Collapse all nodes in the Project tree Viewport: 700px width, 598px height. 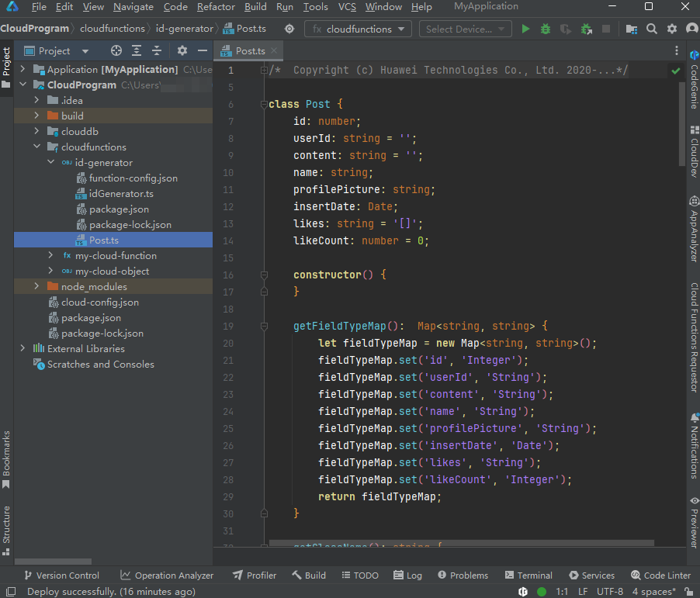[x=157, y=51]
